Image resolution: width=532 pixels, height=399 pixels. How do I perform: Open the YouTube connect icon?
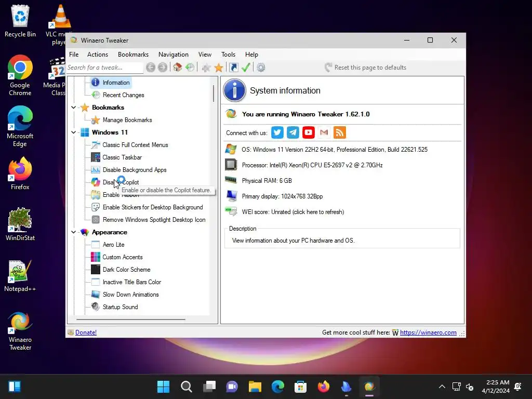(x=309, y=132)
